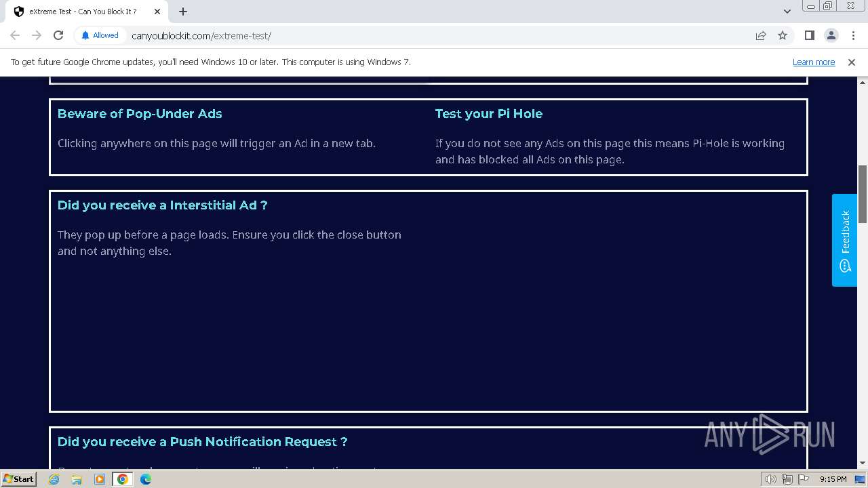Open the Chrome profile avatar

coord(831,35)
